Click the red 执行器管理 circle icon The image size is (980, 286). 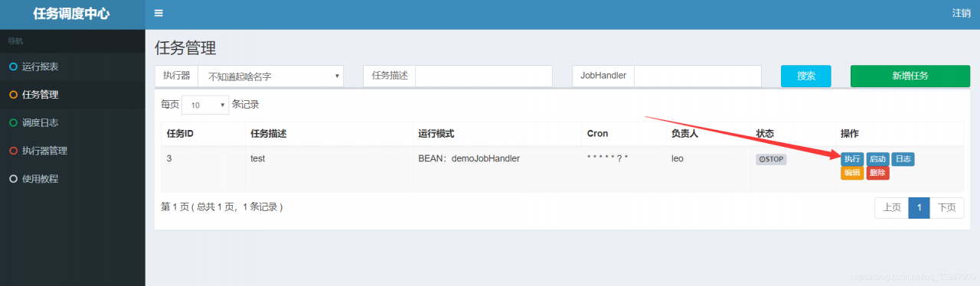click(x=12, y=151)
